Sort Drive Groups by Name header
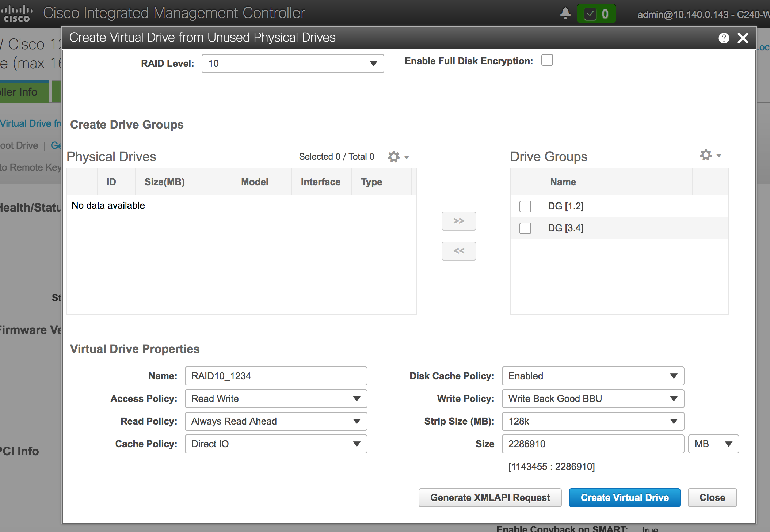The image size is (770, 532). pyautogui.click(x=616, y=182)
